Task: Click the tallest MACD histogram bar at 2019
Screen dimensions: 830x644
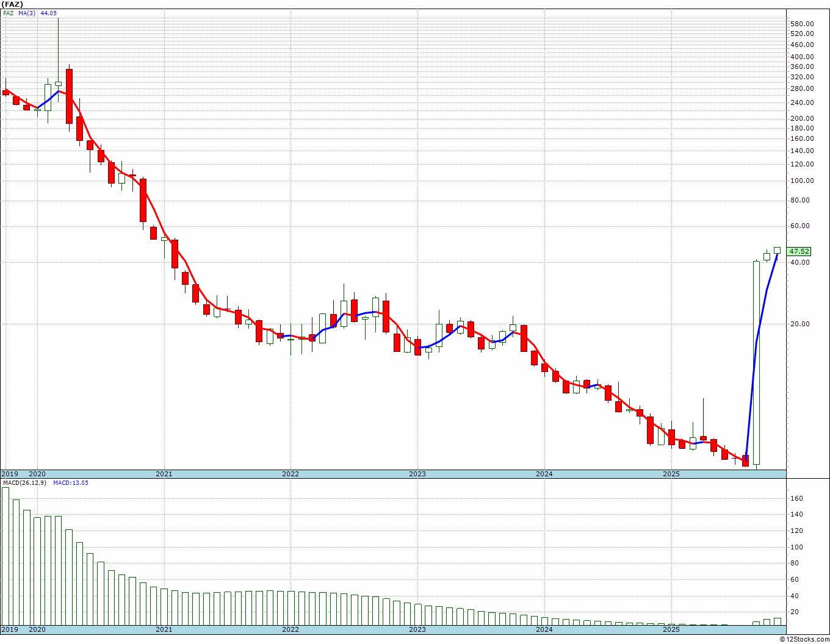Action: tap(5, 556)
